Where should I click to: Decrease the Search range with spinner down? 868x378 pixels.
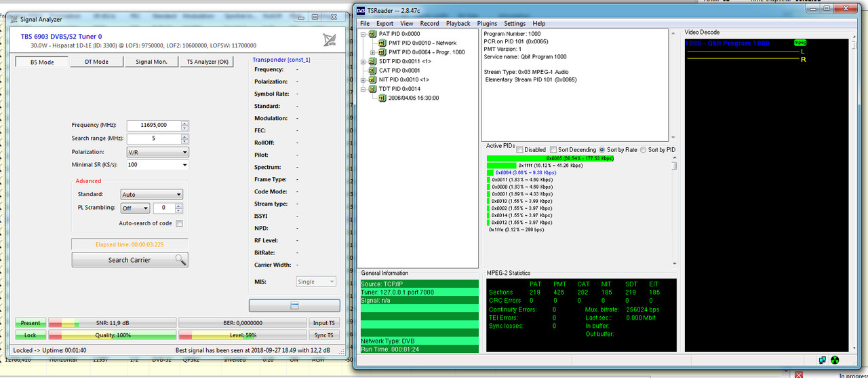coord(185,141)
